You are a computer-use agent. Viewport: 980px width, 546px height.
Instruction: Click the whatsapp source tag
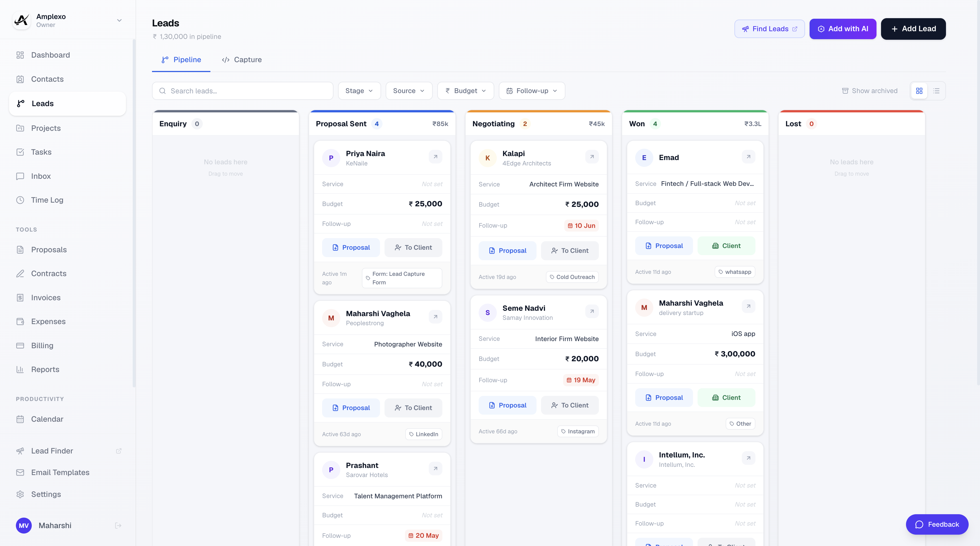pos(735,272)
